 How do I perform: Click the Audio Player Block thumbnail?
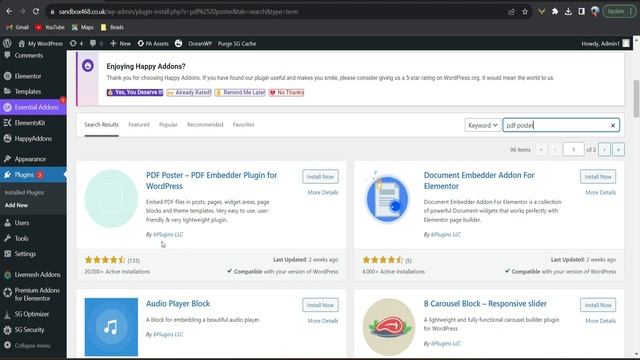tap(111, 327)
